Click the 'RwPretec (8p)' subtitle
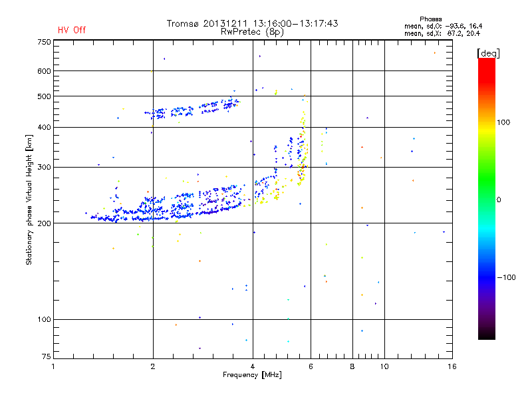This screenshot has height=399, width=532. pos(252,32)
